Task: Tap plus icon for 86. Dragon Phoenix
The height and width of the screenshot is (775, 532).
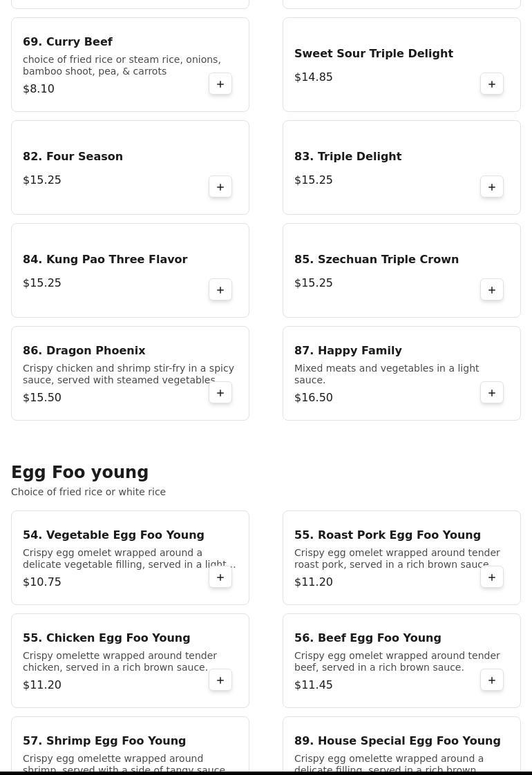Action: pyautogui.click(x=220, y=393)
